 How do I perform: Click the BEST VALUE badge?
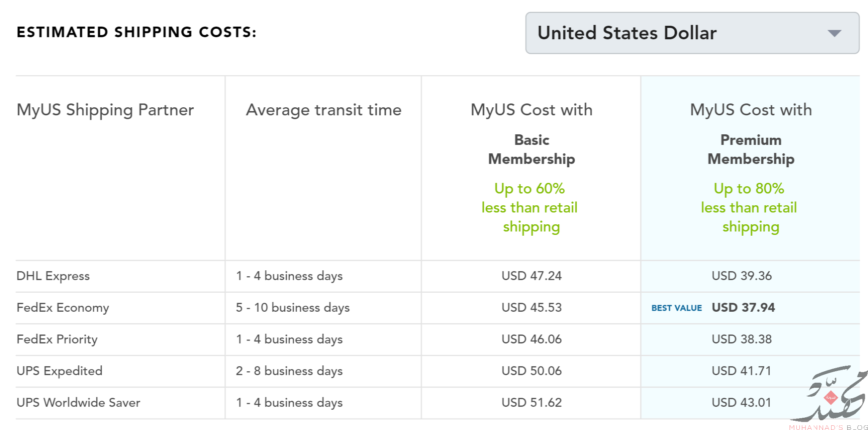[x=676, y=308]
